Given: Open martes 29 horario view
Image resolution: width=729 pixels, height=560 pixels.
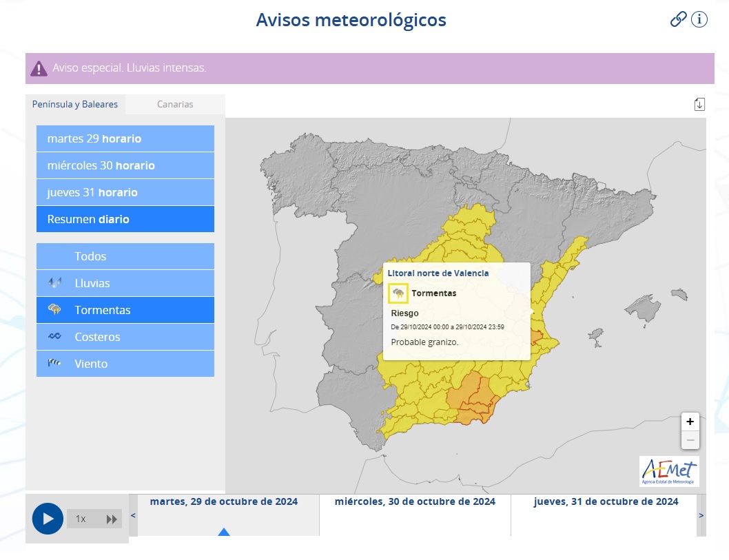Looking at the screenshot, I should pos(125,138).
